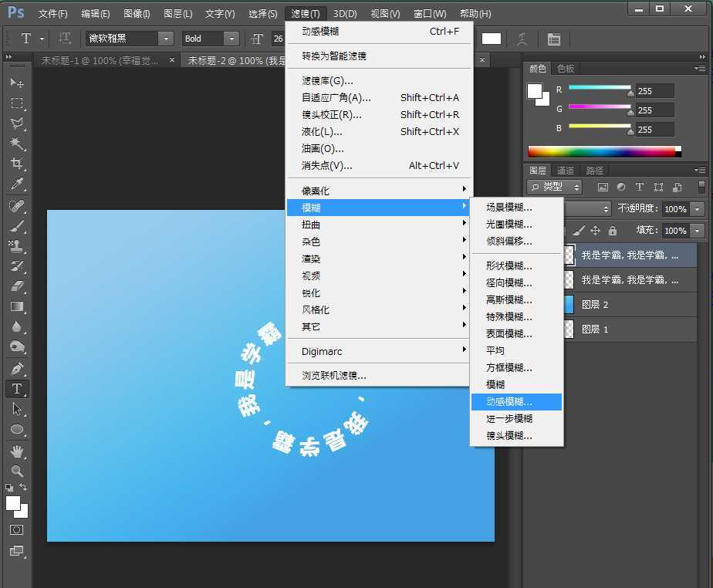Switch to the 通道 tab
713x588 pixels.
coord(565,171)
